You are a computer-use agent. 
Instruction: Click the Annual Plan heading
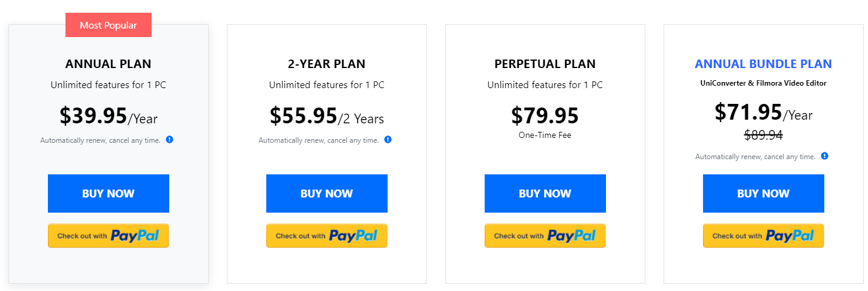108,64
